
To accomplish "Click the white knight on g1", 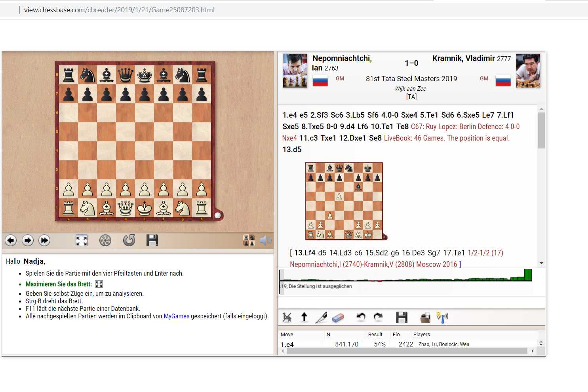I will [x=183, y=208].
